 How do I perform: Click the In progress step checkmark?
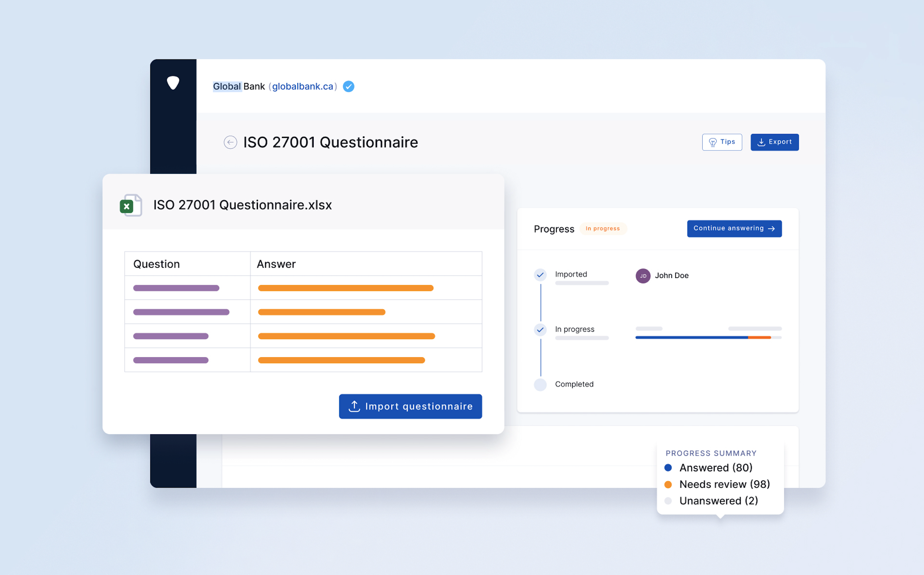pos(540,330)
